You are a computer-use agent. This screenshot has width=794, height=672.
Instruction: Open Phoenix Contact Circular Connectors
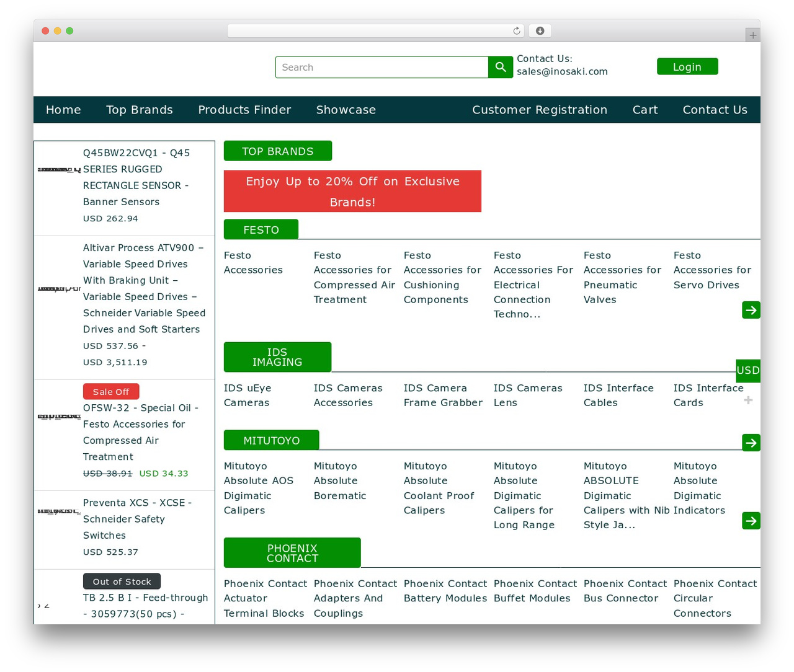715,598
